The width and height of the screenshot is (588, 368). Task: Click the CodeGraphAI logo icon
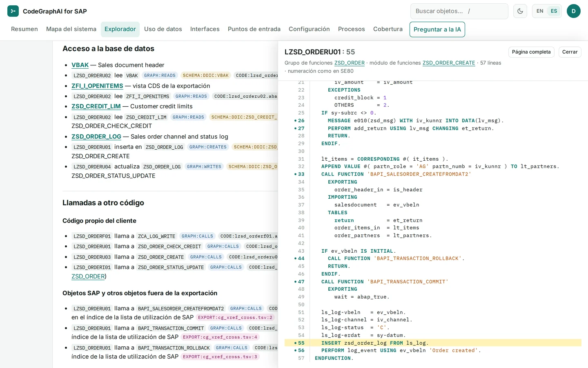point(13,11)
